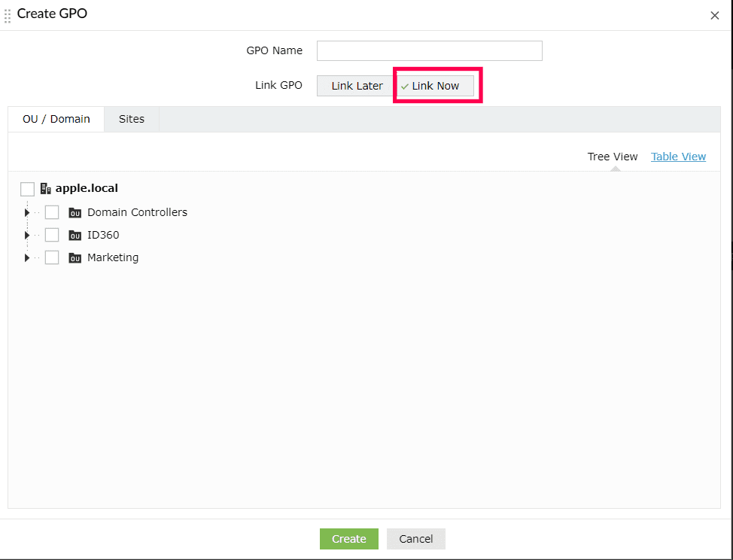Expand the Marketing tree node

(26, 257)
